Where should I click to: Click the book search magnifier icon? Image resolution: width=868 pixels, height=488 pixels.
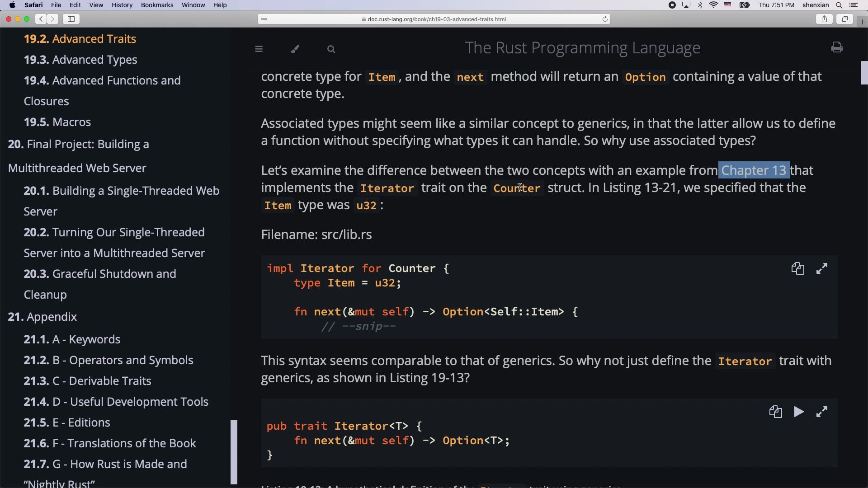click(x=331, y=49)
